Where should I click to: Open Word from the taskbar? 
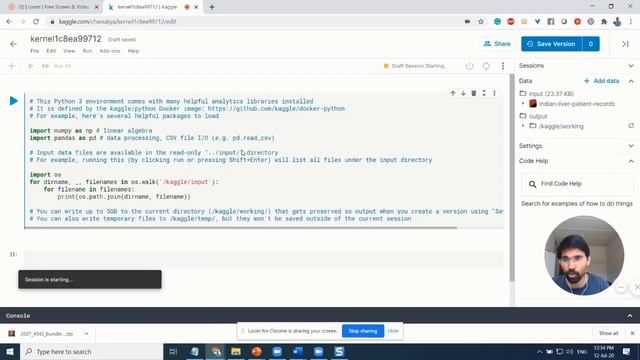[298, 351]
